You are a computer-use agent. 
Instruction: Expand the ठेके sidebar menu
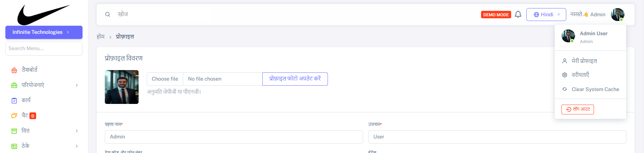pos(44,146)
